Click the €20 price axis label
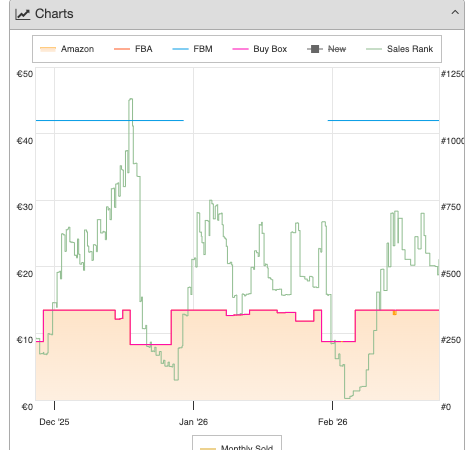Screen dimensions: 474x450 click(x=25, y=274)
